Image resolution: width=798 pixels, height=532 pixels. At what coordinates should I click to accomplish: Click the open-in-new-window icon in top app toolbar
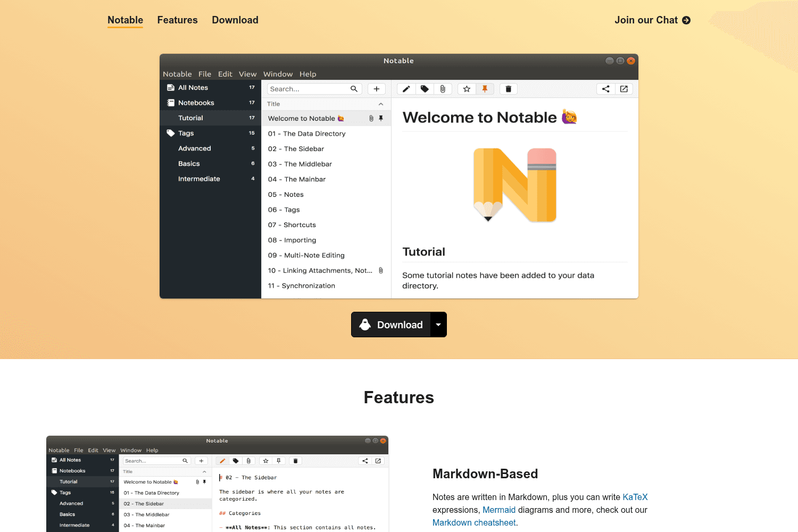tap(624, 89)
